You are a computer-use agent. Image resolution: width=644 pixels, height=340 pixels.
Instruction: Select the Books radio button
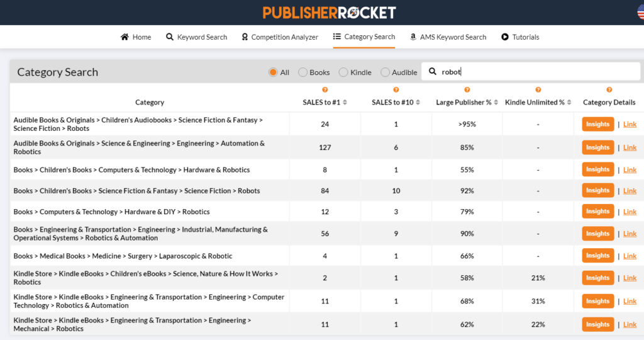pyautogui.click(x=303, y=72)
